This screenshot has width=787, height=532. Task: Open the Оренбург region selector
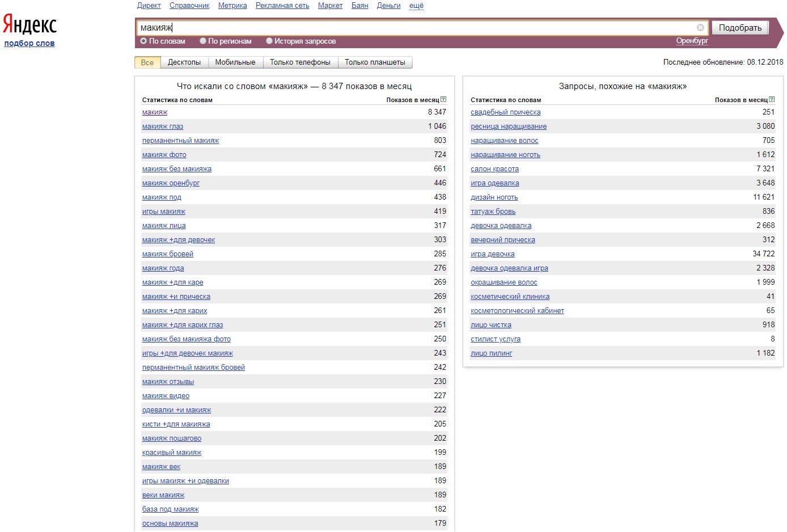[x=692, y=41]
